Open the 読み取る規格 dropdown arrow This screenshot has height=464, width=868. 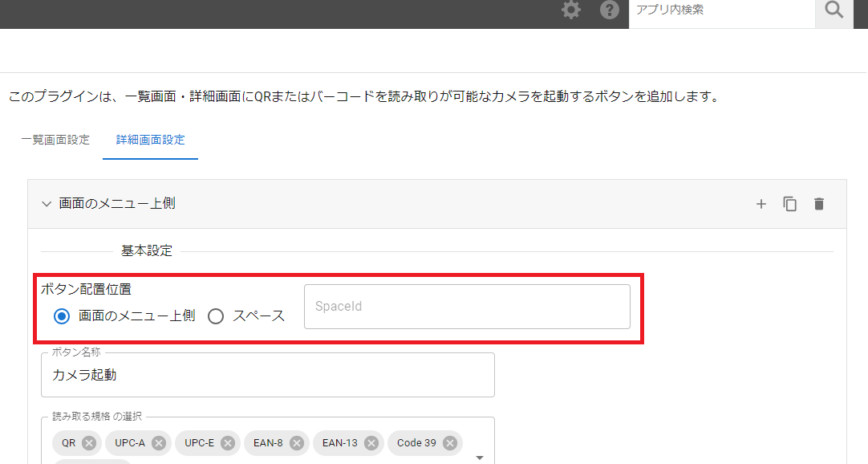click(x=480, y=456)
